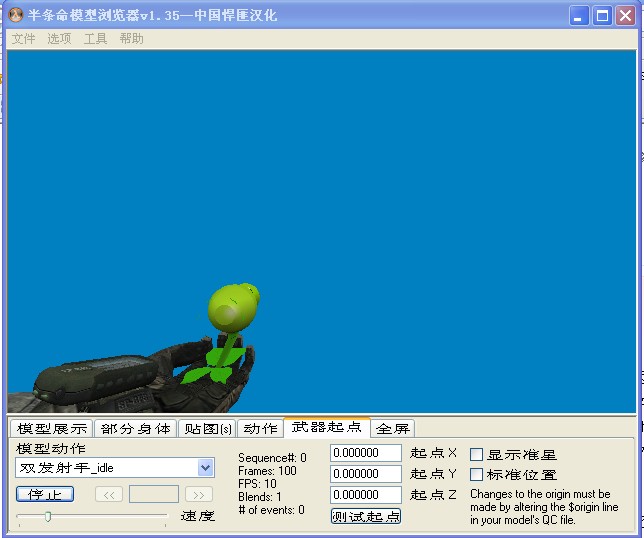Click the Half-Life lambda icon in title bar

pyautogui.click(x=16, y=15)
